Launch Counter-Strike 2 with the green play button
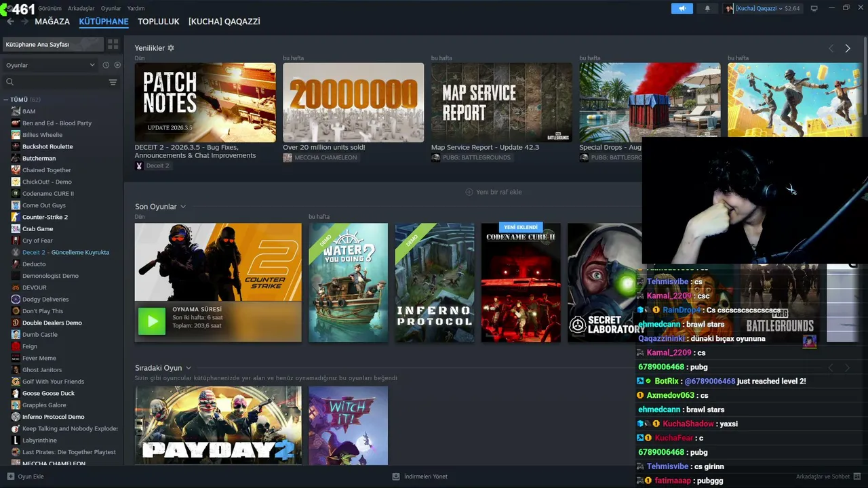Image resolution: width=868 pixels, height=488 pixels. pos(152,321)
